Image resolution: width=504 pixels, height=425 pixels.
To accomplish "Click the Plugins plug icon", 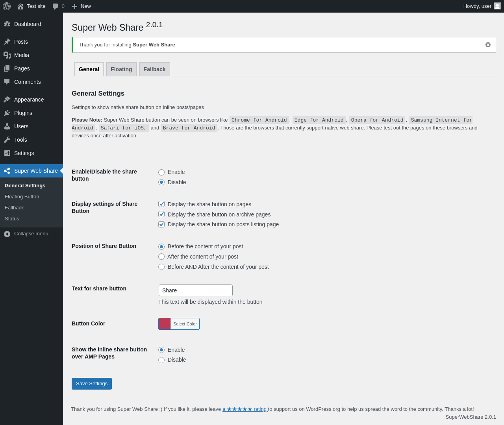I will (x=7, y=113).
